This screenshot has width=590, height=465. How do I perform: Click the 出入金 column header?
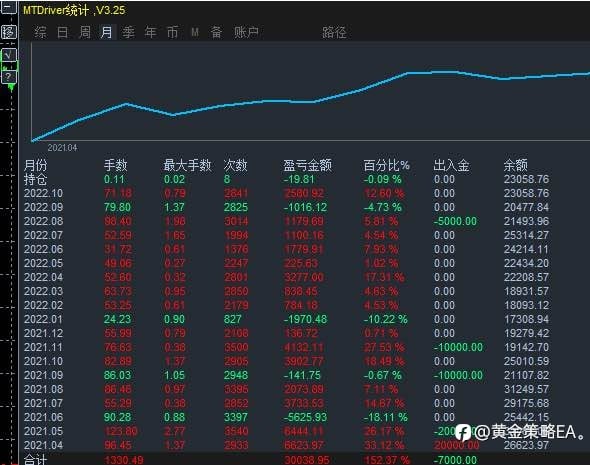[x=451, y=165]
